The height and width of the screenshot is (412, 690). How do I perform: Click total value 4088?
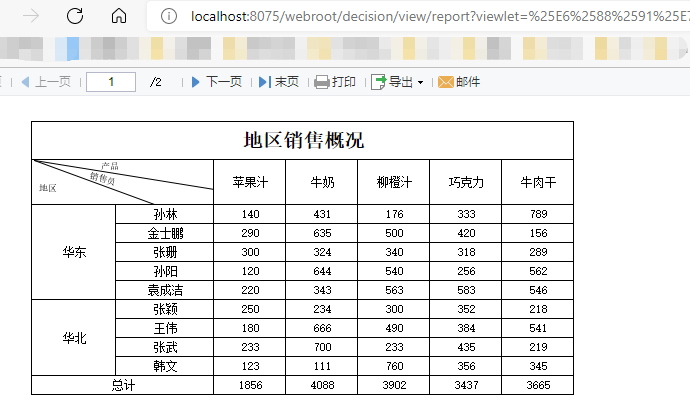point(322,385)
